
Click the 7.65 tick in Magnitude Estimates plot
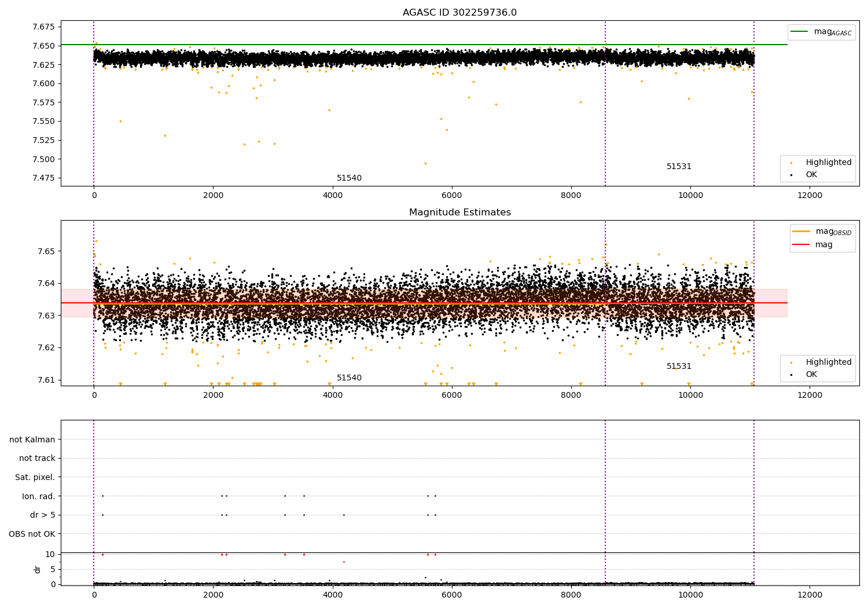46,251
